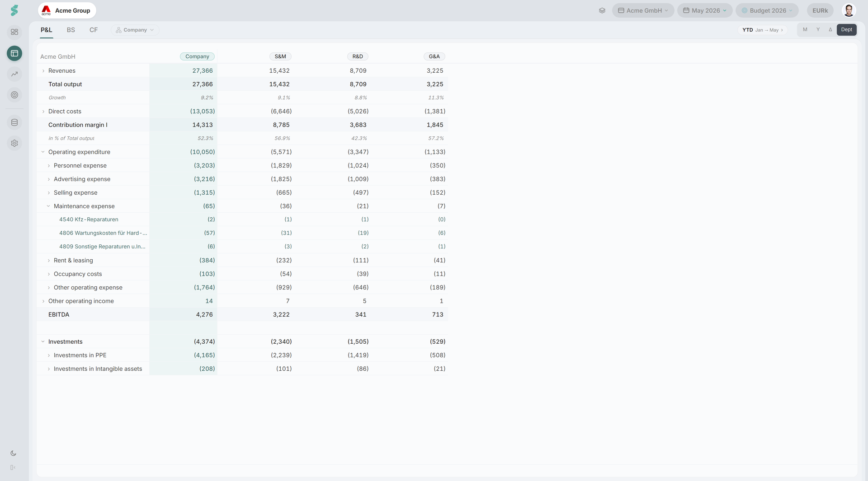The height and width of the screenshot is (481, 868).
Task: Collapse the sidebar with bottom icon
Action: (13, 467)
